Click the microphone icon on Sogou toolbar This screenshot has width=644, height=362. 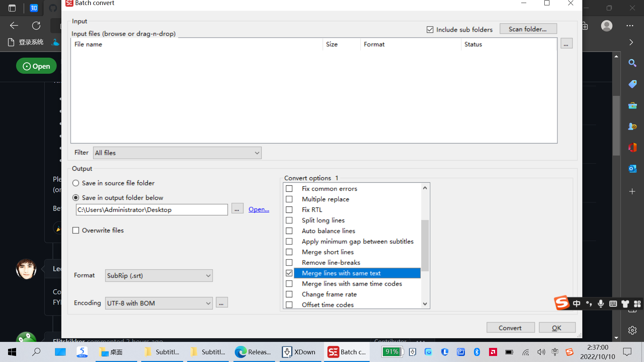(601, 304)
